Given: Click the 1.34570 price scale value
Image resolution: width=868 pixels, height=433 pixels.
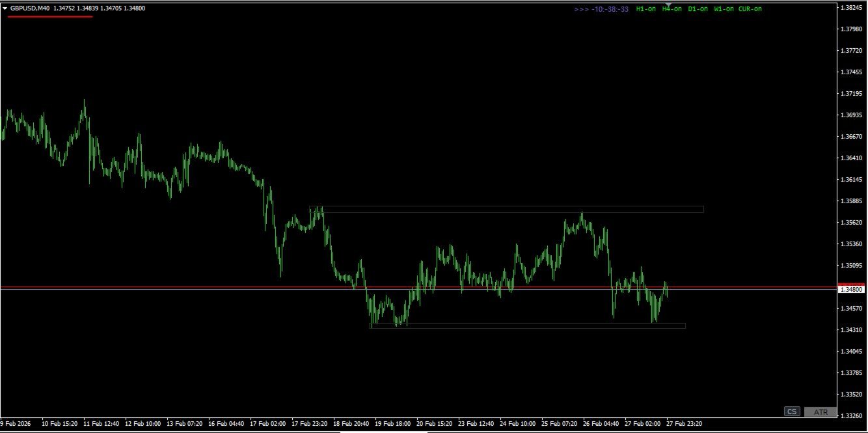Looking at the screenshot, I should click(851, 308).
